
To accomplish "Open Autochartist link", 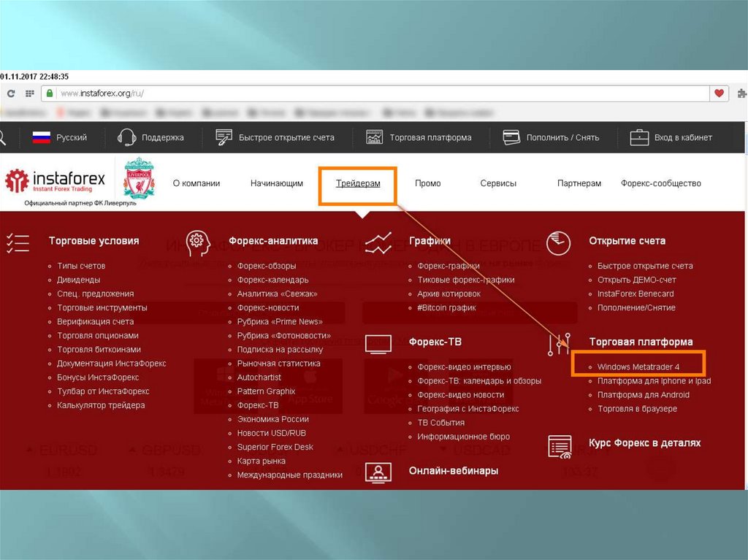I will [x=259, y=377].
